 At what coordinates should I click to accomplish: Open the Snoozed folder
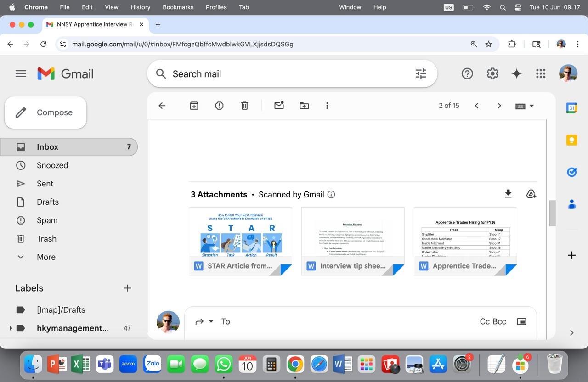(x=52, y=165)
